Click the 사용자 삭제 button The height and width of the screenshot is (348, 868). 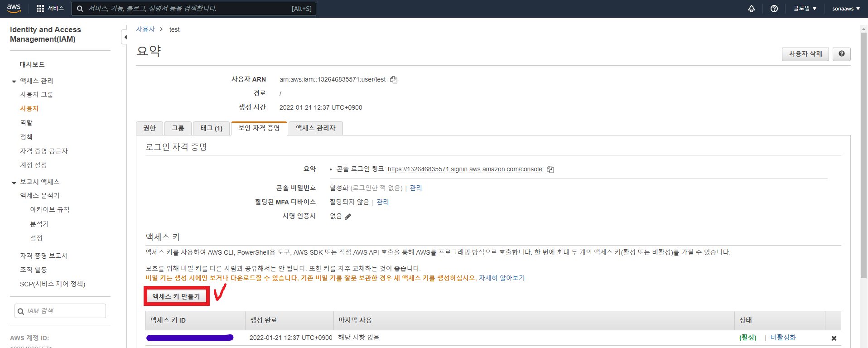click(805, 54)
